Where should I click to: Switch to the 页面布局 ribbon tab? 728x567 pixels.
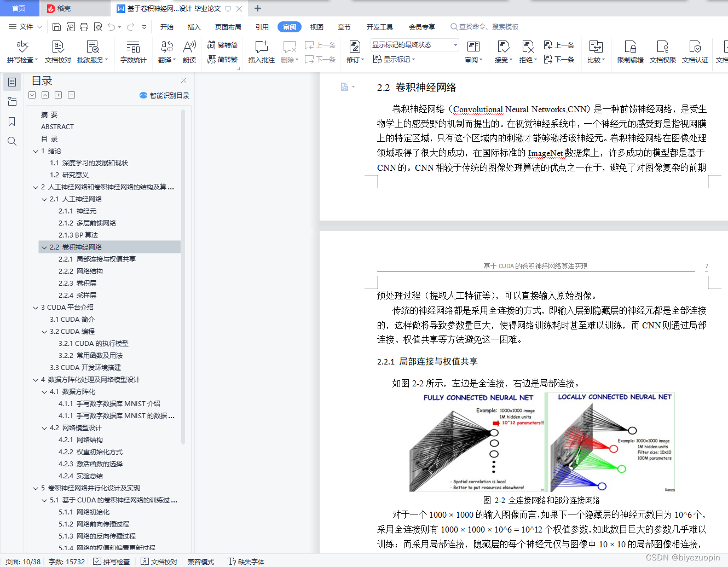(x=228, y=27)
